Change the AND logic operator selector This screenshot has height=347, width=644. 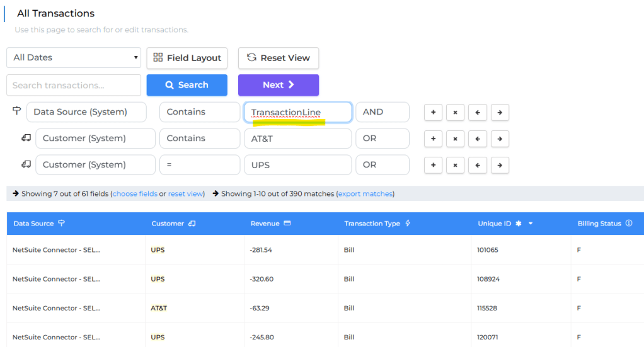(382, 112)
